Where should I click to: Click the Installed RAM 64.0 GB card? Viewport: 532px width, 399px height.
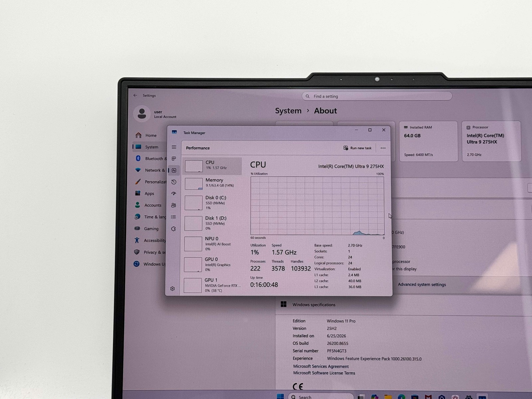tap(428, 141)
